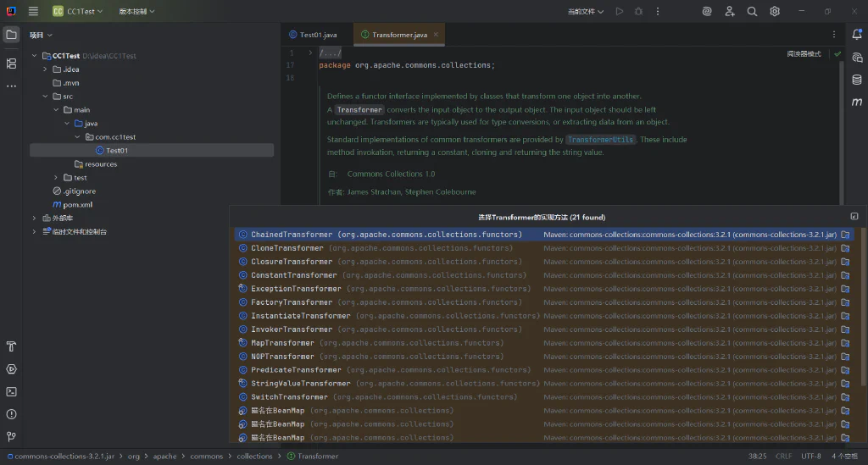Toggle the Project tool window folder button
868x465 pixels.
pyautogui.click(x=11, y=35)
